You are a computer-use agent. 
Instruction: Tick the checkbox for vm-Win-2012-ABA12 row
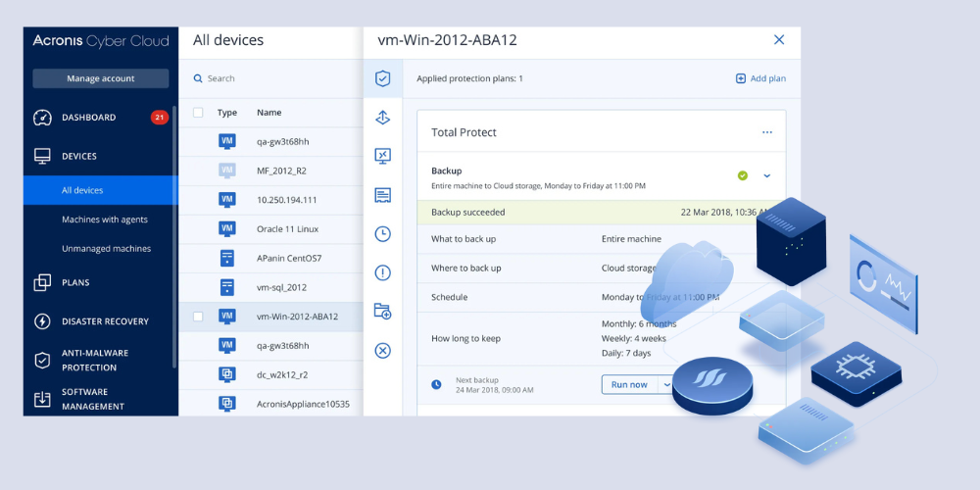(x=198, y=317)
